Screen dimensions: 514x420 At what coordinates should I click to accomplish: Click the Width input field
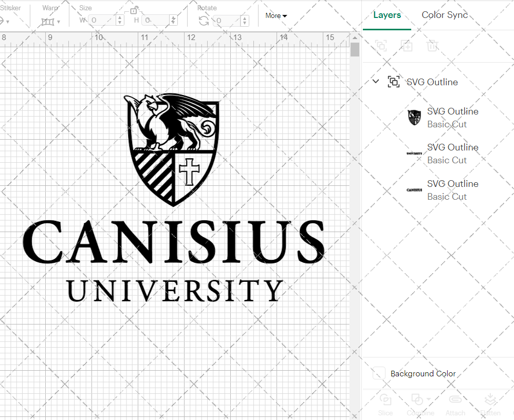click(103, 19)
